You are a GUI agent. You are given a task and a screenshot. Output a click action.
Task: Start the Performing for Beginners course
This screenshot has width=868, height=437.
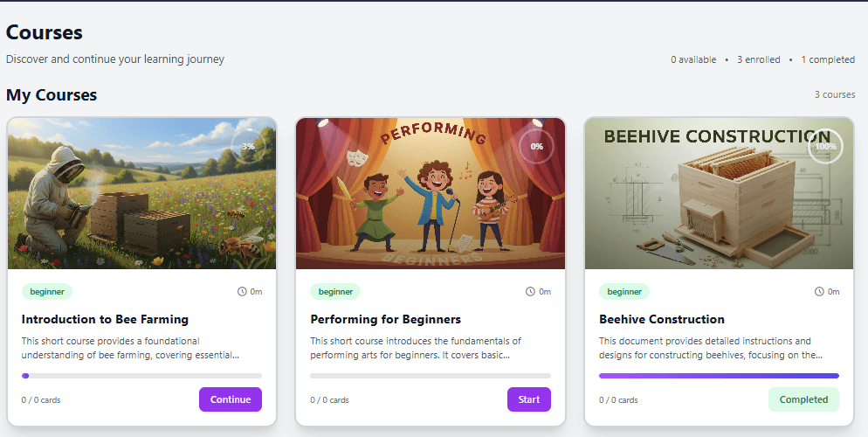click(529, 399)
